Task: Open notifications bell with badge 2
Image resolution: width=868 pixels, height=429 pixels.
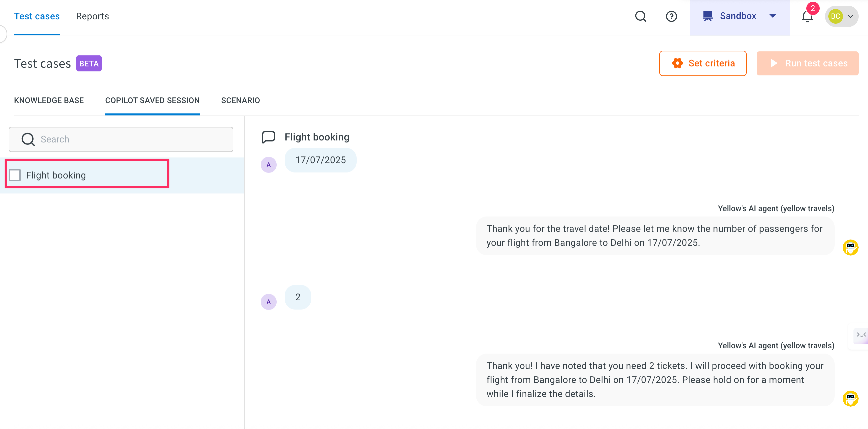Action: pos(807,16)
